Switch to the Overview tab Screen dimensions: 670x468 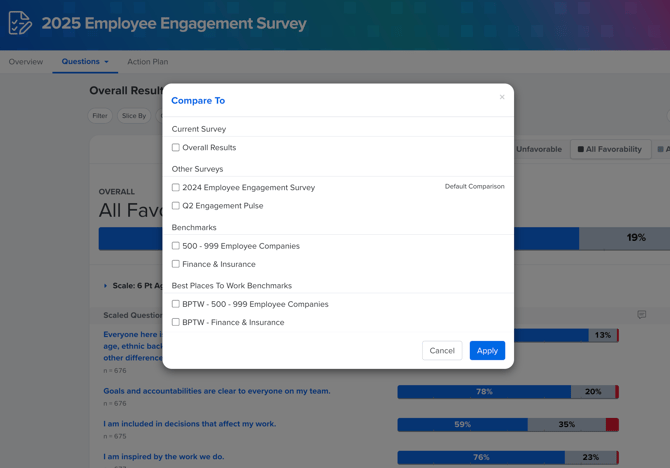[26, 62]
